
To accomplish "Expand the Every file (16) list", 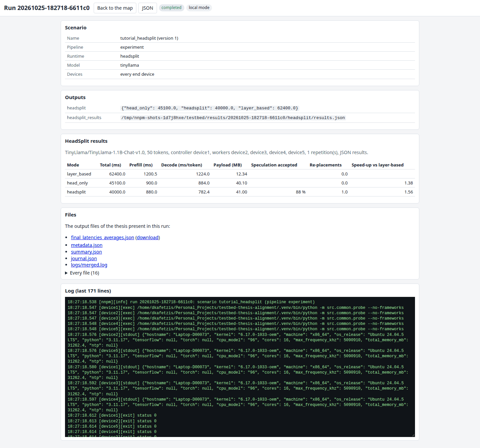I will coord(82,273).
